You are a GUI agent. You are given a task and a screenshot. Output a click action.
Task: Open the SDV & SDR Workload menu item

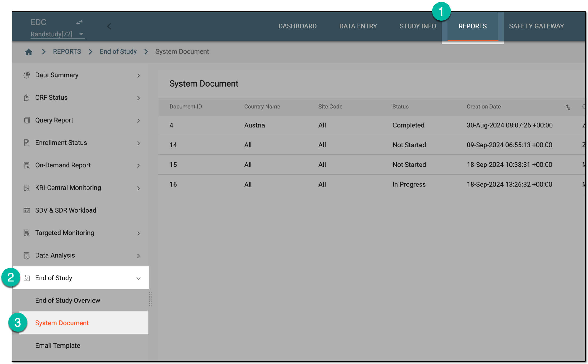(80, 210)
